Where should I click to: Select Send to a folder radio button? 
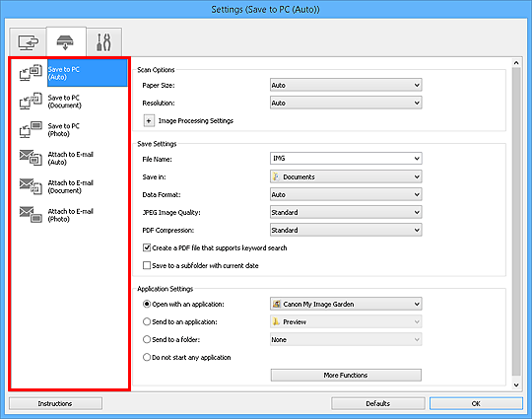pyautogui.click(x=147, y=339)
